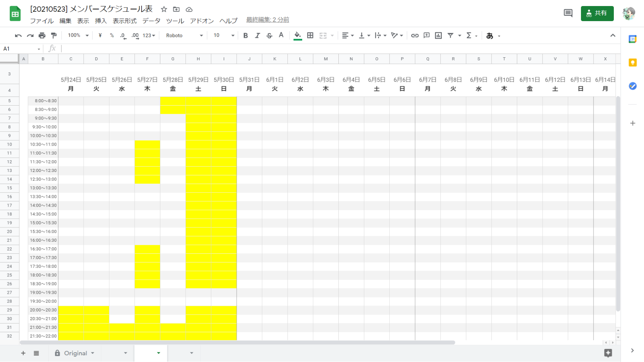Click the A1 name box field
The width and height of the screenshot is (644, 362).
pos(21,49)
